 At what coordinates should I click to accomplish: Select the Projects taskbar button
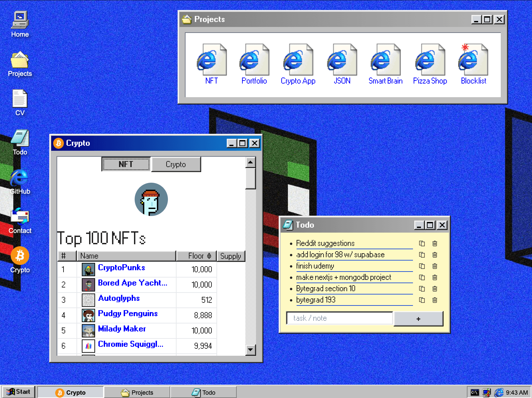click(x=137, y=392)
